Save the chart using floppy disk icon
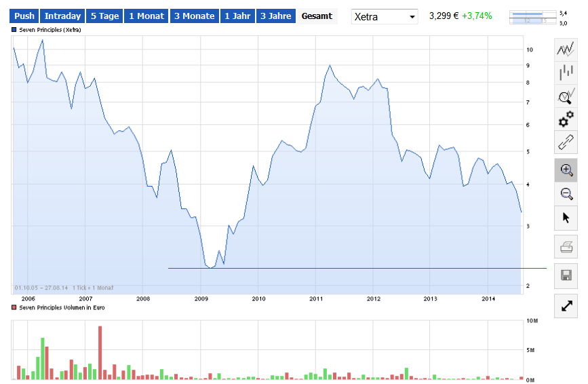The height and width of the screenshot is (384, 588). click(566, 275)
